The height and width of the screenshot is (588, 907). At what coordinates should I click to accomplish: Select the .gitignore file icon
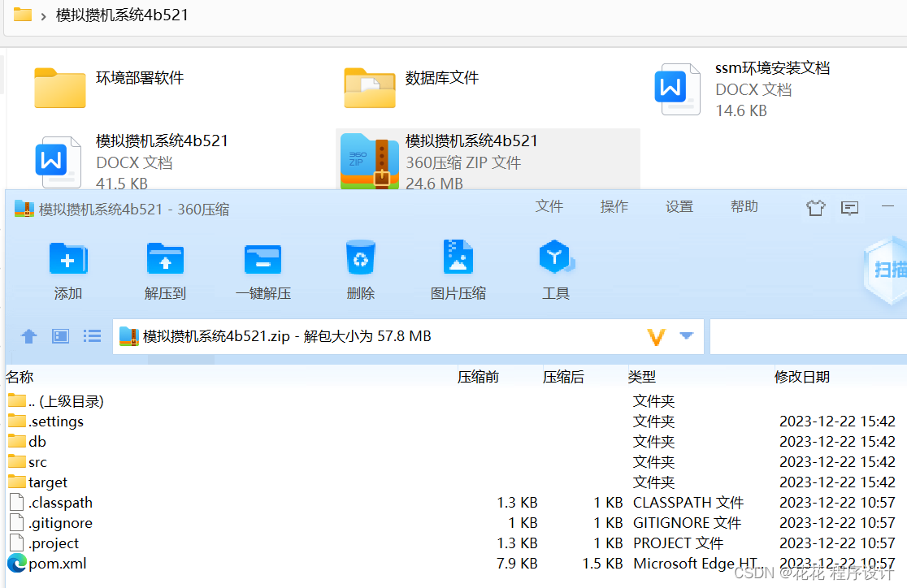tap(17, 522)
